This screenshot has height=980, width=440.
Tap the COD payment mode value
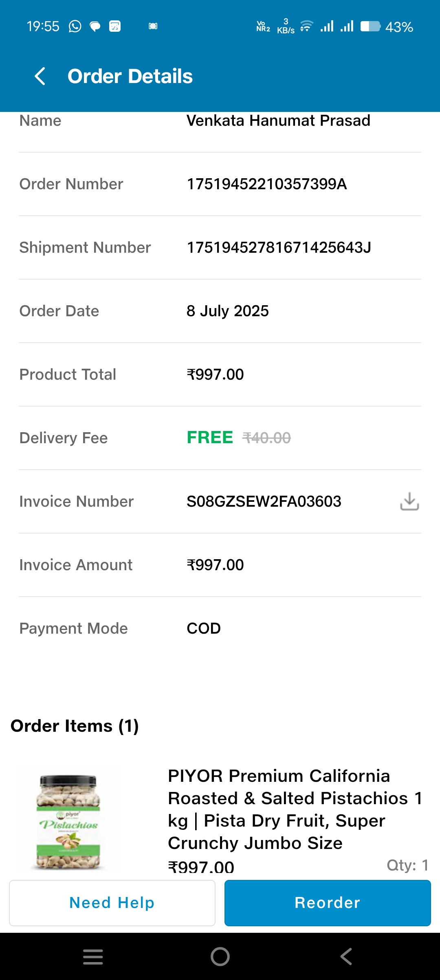coord(204,628)
